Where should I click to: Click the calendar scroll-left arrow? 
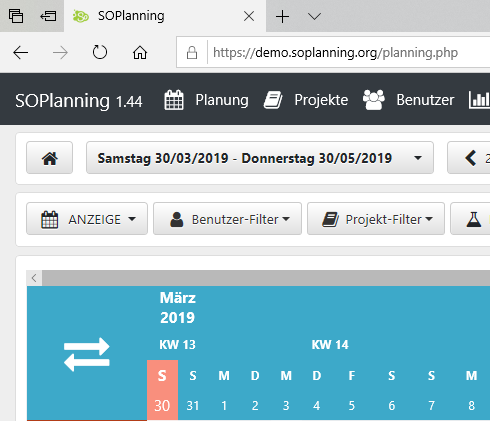click(x=34, y=278)
